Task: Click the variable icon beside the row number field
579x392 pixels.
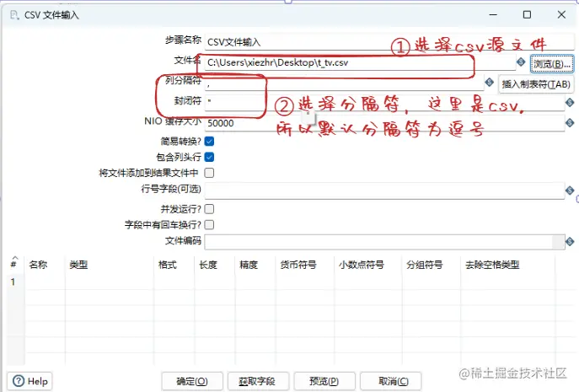Action: 570,191
